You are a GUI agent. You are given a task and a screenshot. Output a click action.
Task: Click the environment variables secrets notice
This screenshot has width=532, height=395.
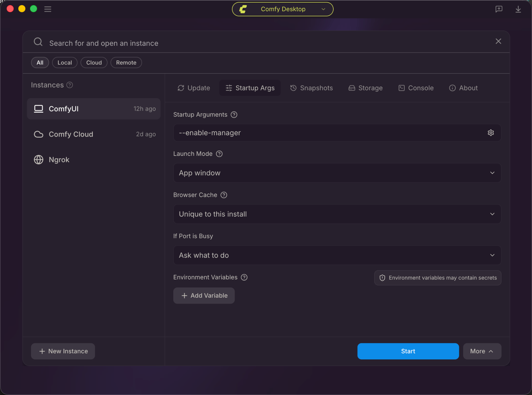pyautogui.click(x=438, y=278)
